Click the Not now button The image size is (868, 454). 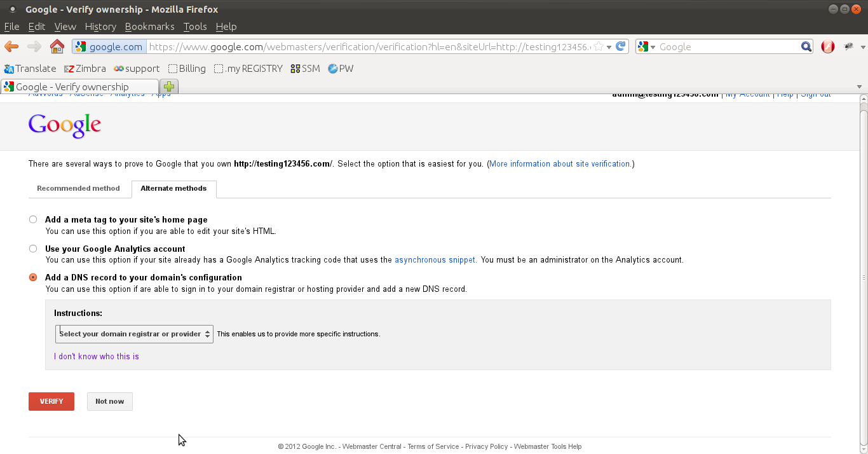109,401
